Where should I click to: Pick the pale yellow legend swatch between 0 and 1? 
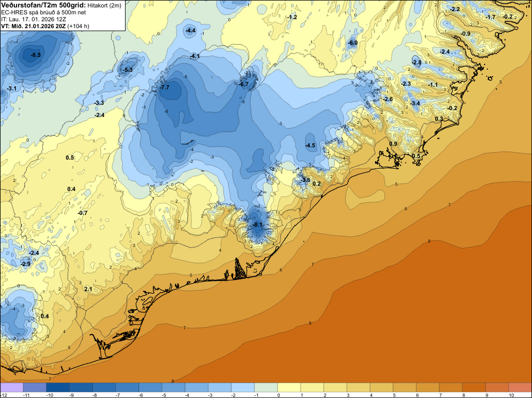[289, 387]
